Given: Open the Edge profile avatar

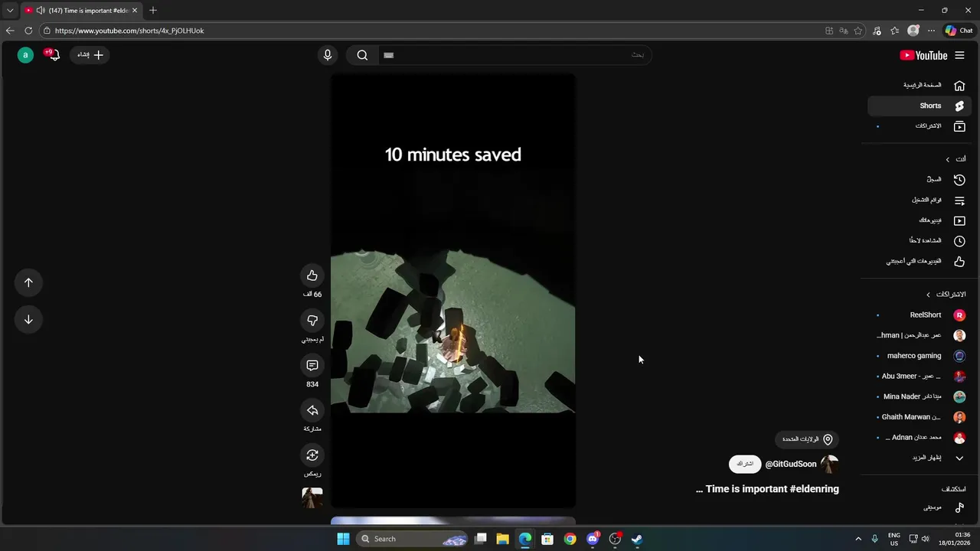Looking at the screenshot, I should tap(913, 31).
